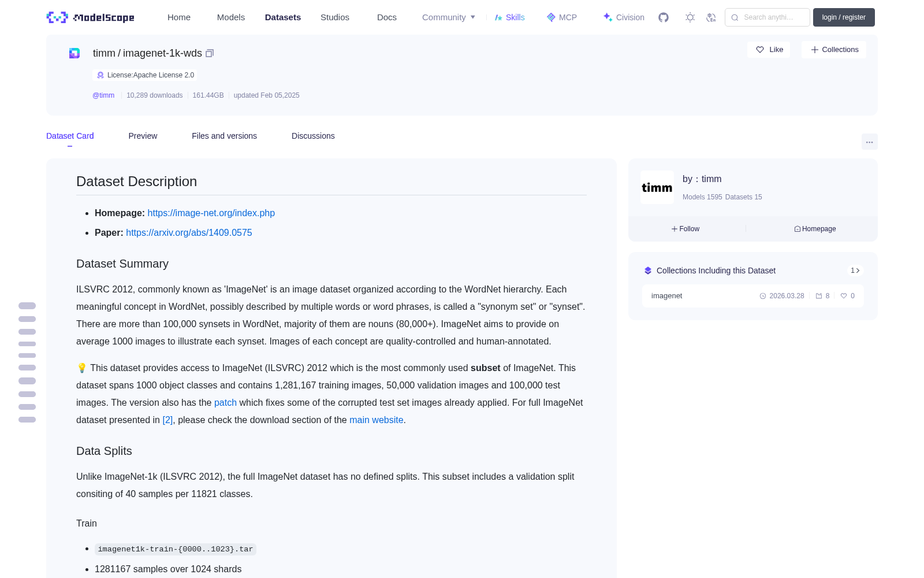
Task: Click the timm organization avatar
Action: click(657, 187)
